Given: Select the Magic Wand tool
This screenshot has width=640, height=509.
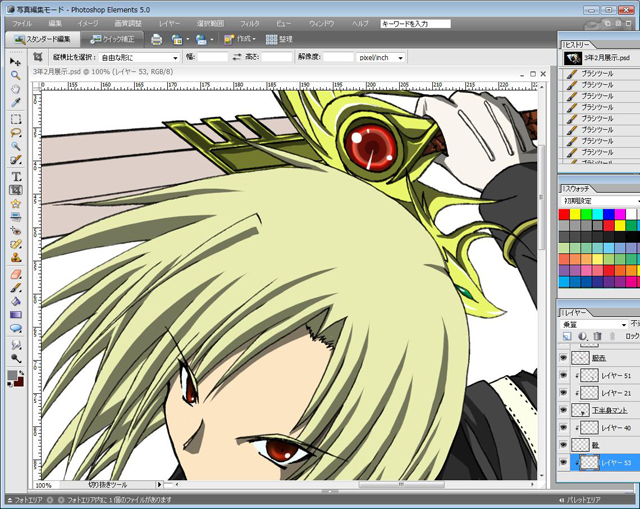Looking at the screenshot, I should tap(16, 146).
